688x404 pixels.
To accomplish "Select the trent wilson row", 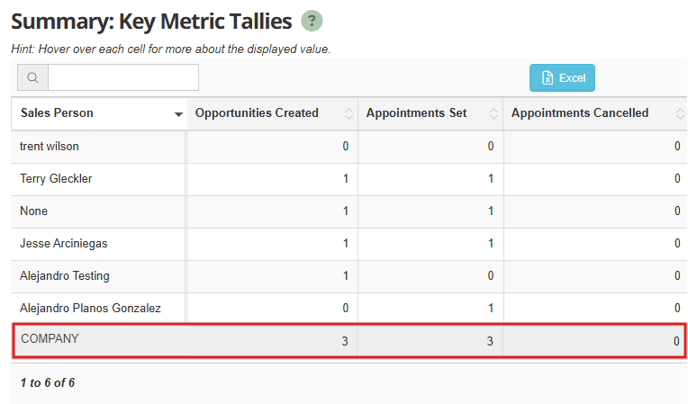I will 349,147.
